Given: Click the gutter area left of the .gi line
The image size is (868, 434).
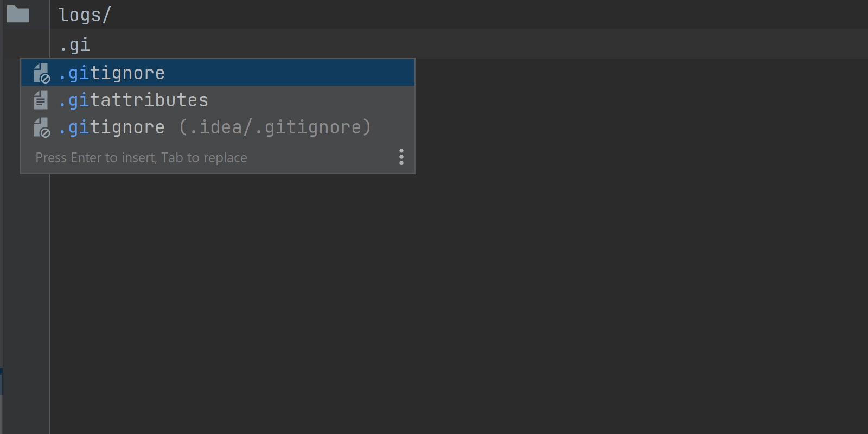Looking at the screenshot, I should tap(26, 43).
